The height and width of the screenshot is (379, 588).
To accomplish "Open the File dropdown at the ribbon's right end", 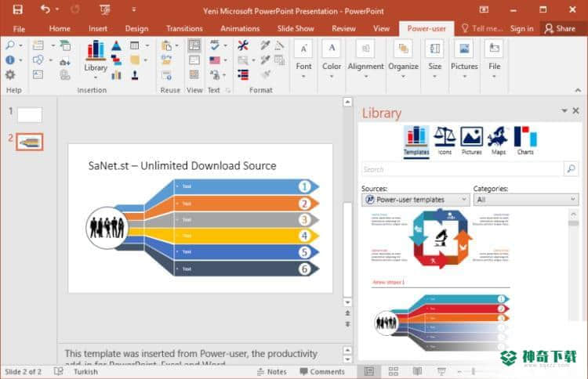I will [494, 60].
